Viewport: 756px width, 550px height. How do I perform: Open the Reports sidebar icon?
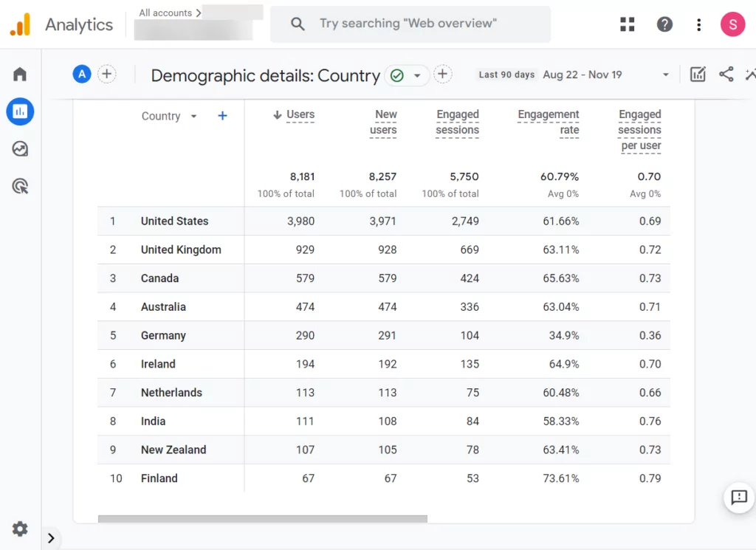[20, 111]
